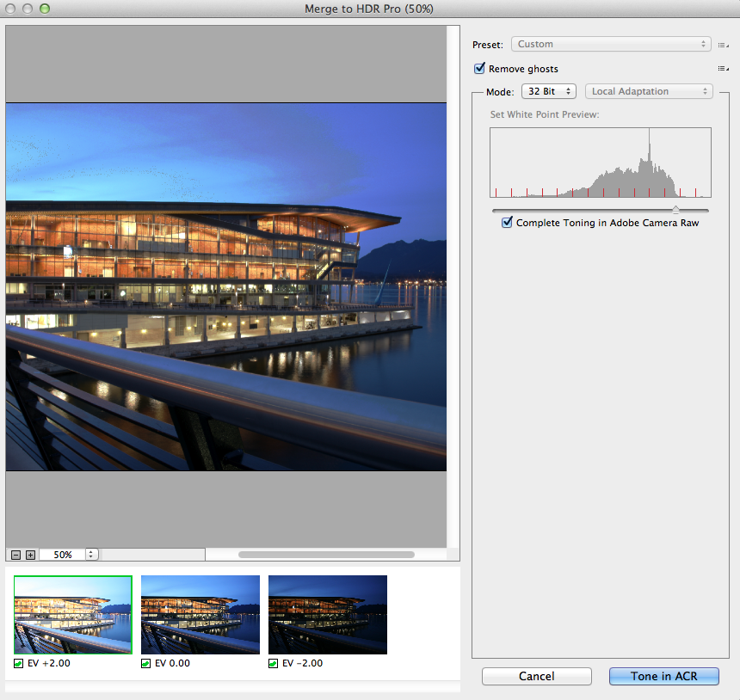This screenshot has height=700, width=740.
Task: Open the Local Adaptation method dropdown
Action: 649,91
